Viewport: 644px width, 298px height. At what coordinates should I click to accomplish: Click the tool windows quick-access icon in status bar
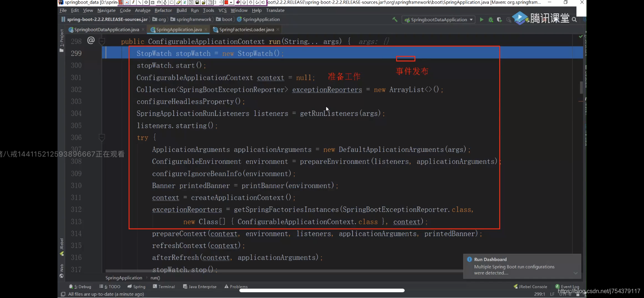click(63, 294)
